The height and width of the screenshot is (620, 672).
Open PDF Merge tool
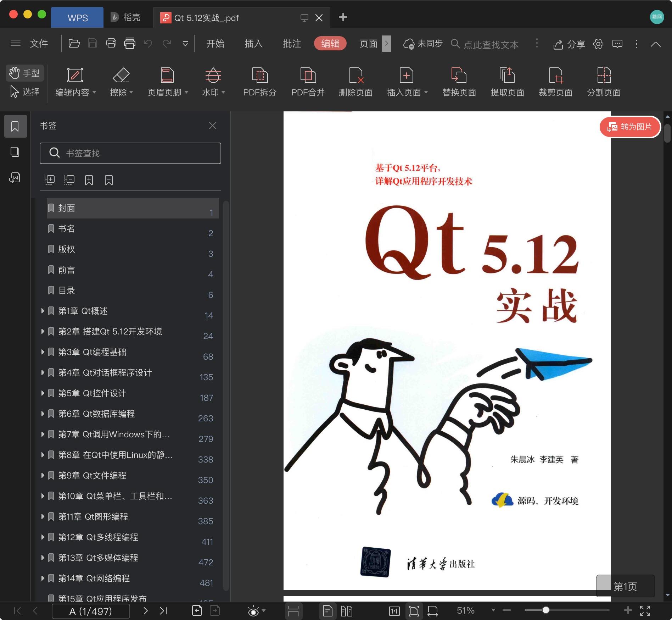(x=308, y=82)
